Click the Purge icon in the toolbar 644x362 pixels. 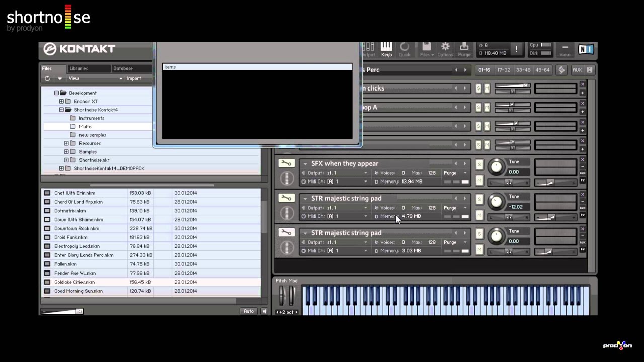pos(464,49)
